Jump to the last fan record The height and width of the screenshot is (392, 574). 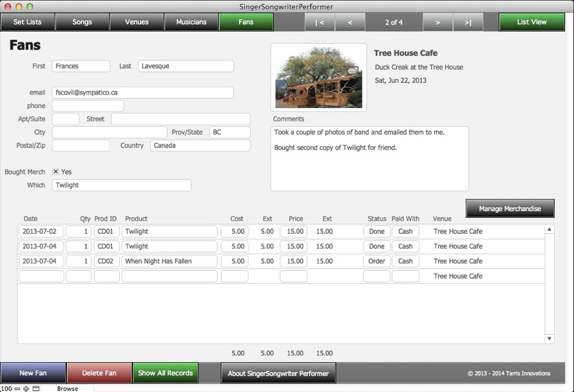pos(467,22)
